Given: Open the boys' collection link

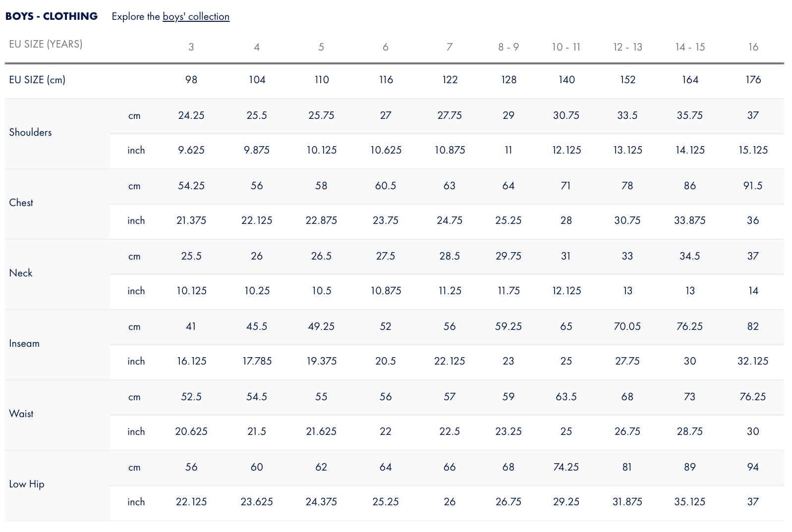Looking at the screenshot, I should 196,16.
